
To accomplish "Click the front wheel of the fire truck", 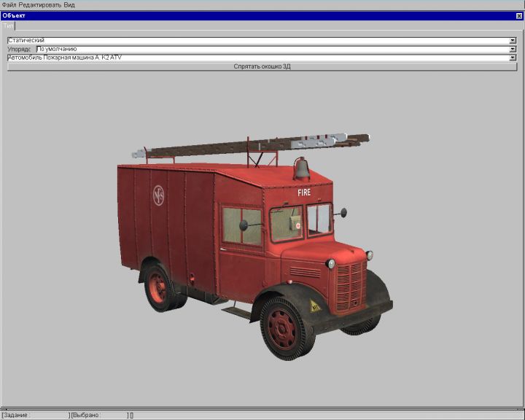I will coord(287,326).
